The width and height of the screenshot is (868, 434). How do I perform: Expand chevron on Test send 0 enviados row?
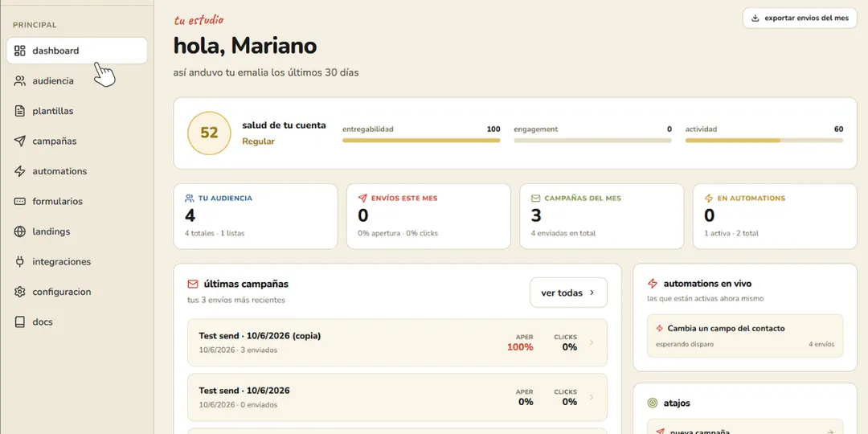pos(592,398)
